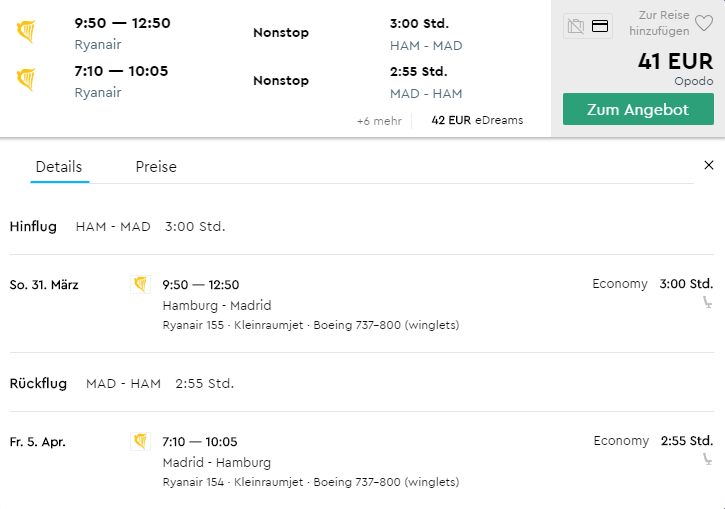Choose the 42 EUR eDreams offer
The height and width of the screenshot is (509, 725).
(x=477, y=120)
